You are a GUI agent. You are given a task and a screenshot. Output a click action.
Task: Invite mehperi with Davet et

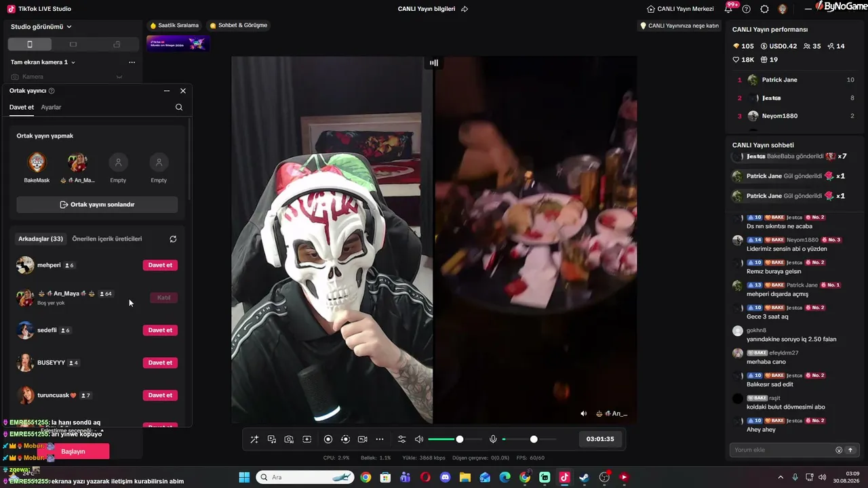[x=160, y=265]
